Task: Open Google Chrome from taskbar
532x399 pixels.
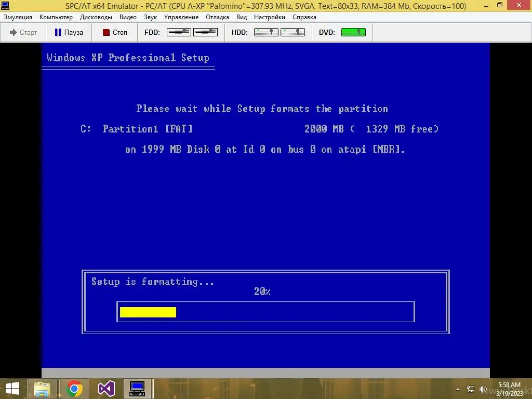Action: [x=74, y=389]
